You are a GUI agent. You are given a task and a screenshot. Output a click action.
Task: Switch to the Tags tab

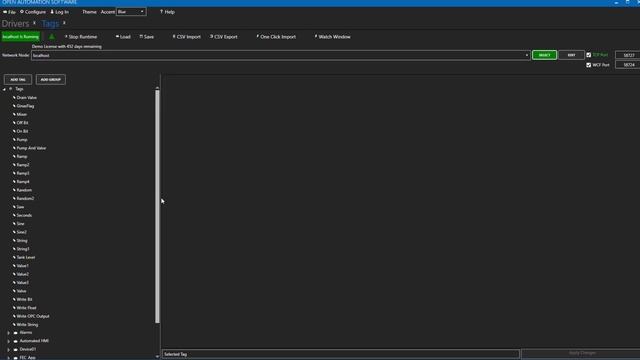[50, 24]
